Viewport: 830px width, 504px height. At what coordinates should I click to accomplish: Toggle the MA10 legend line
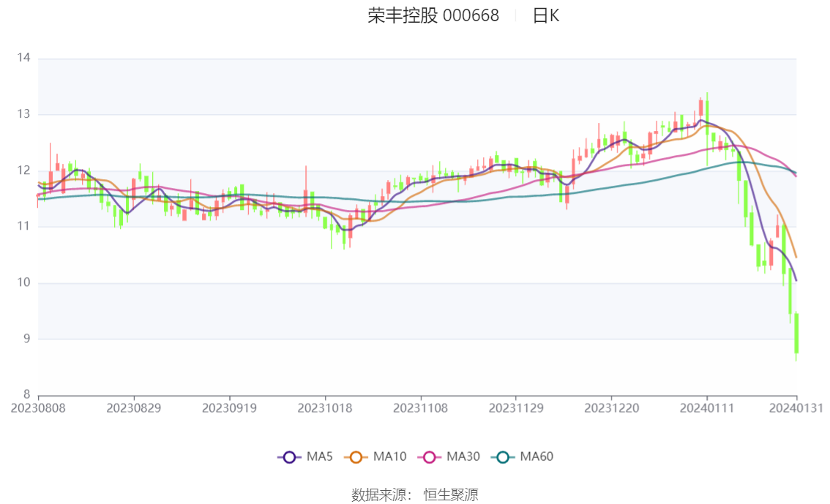(375, 457)
